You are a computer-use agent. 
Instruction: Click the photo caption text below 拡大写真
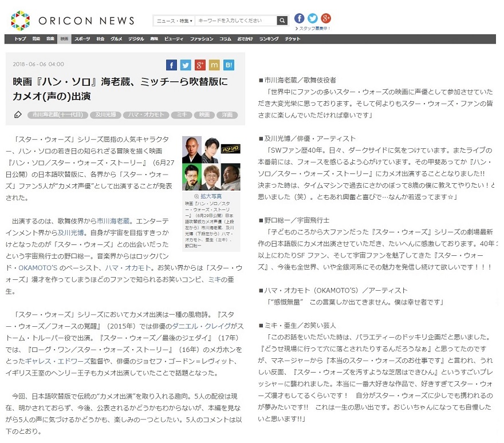tap(210, 224)
